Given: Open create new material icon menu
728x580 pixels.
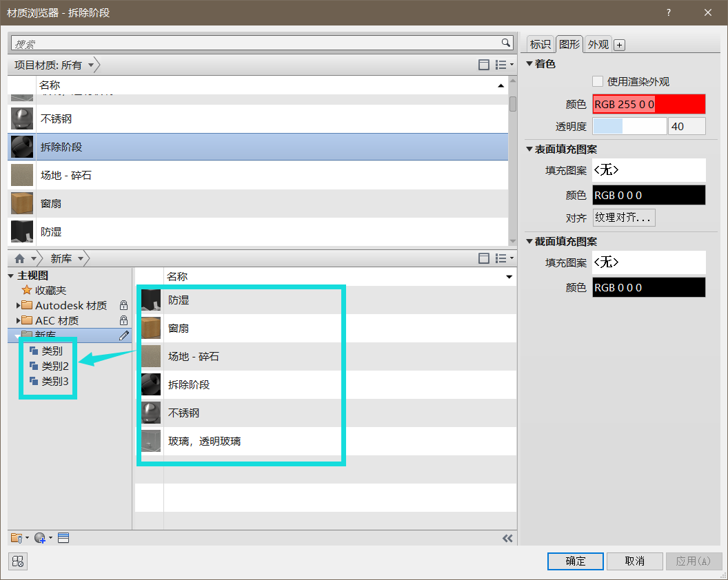Looking at the screenshot, I should 43,538.
